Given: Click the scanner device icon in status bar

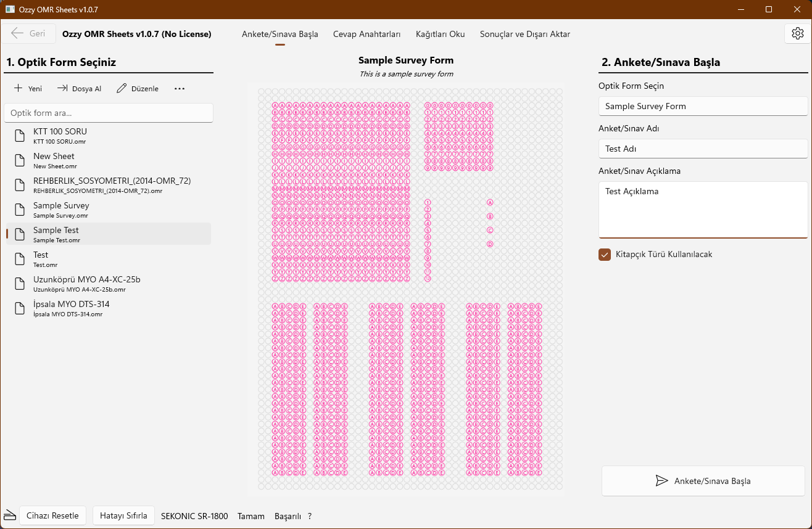Looking at the screenshot, I should tap(9, 515).
